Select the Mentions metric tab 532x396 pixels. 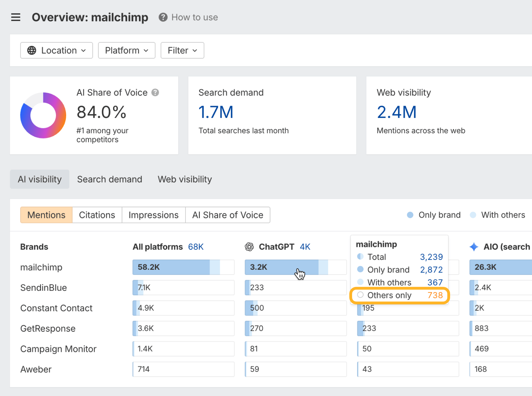click(46, 215)
